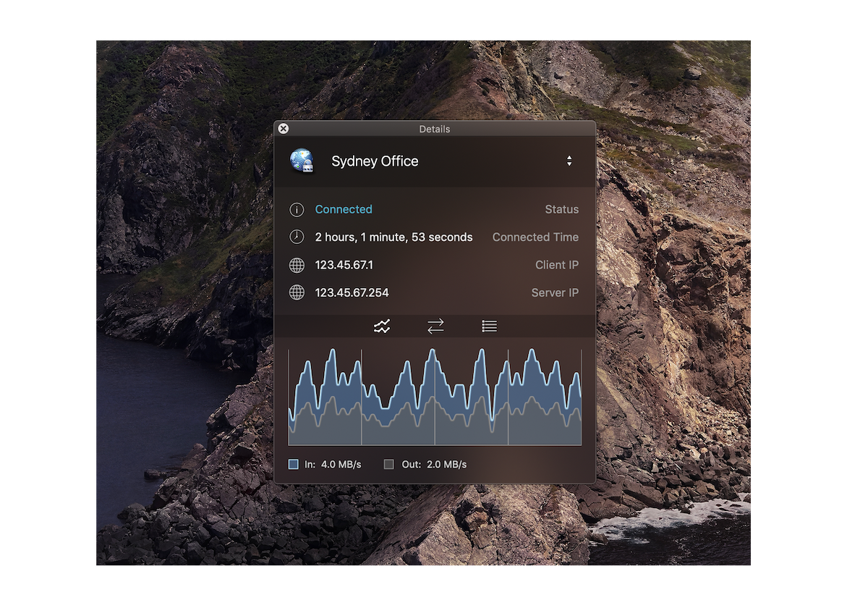Switch to the two-arrows transfer tab

435,326
